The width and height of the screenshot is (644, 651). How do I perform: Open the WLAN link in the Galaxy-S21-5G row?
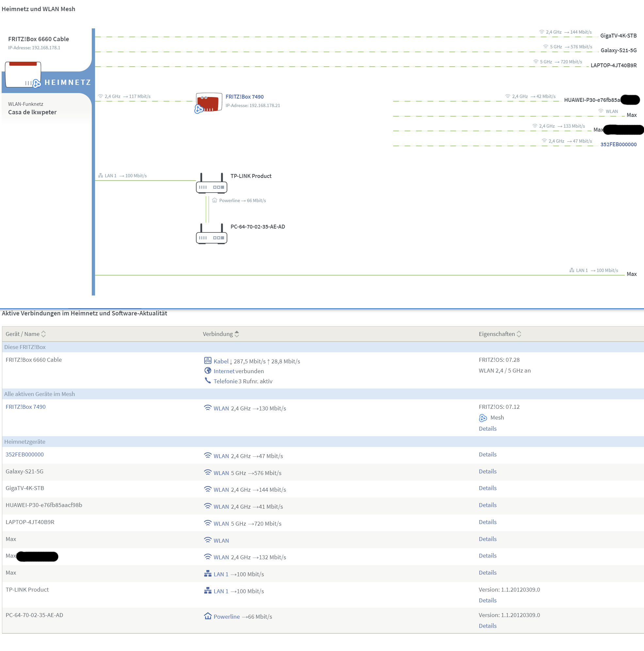(221, 473)
